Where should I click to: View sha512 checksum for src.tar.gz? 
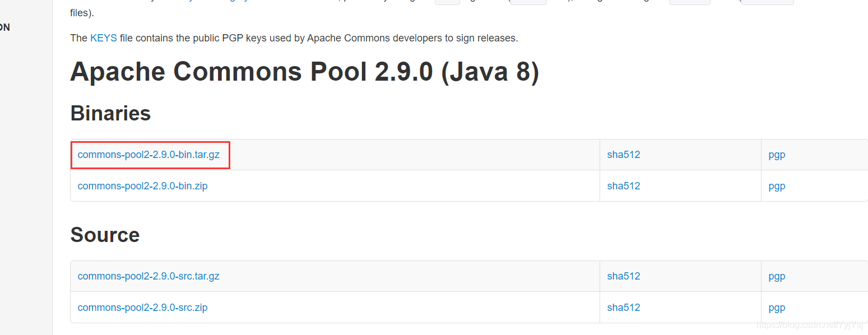point(623,276)
